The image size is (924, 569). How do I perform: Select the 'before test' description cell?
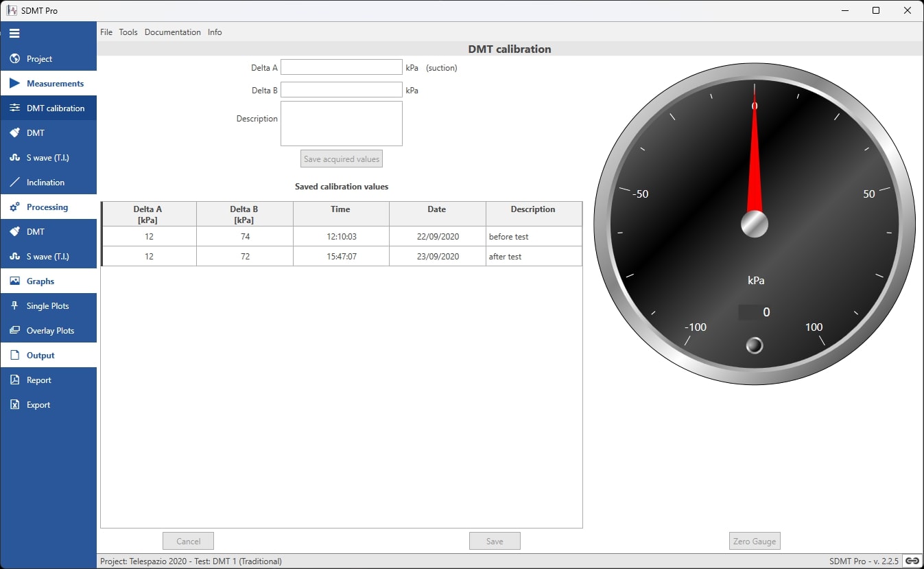coord(534,237)
